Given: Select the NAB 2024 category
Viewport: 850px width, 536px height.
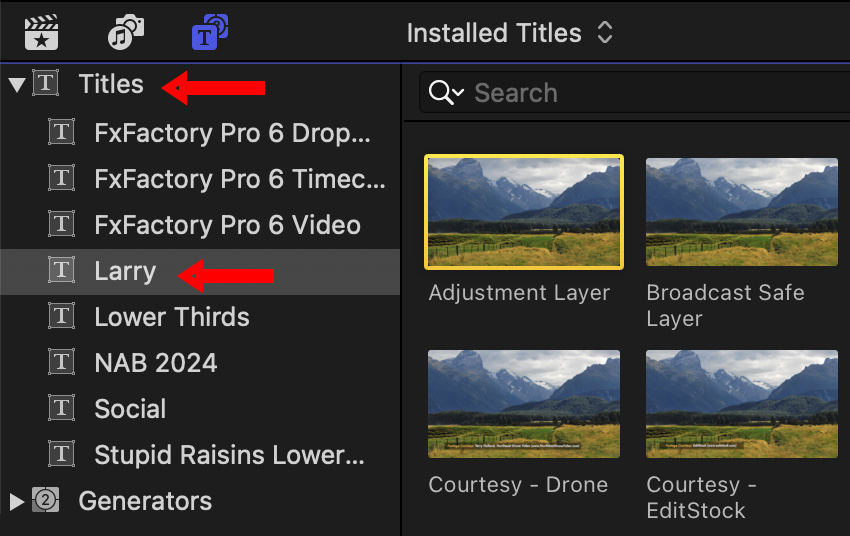Looking at the screenshot, I should [x=155, y=362].
